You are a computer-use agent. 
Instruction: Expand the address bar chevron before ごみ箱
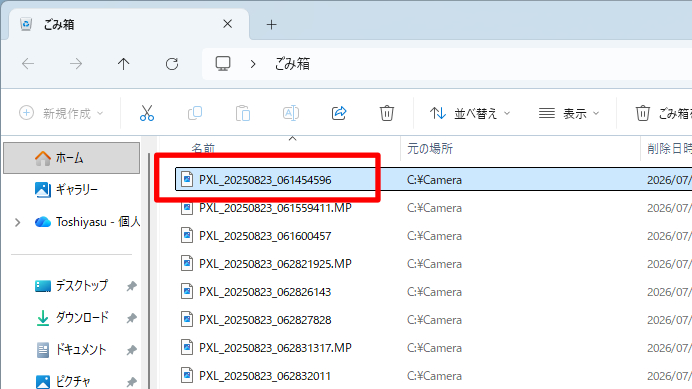[x=253, y=64]
